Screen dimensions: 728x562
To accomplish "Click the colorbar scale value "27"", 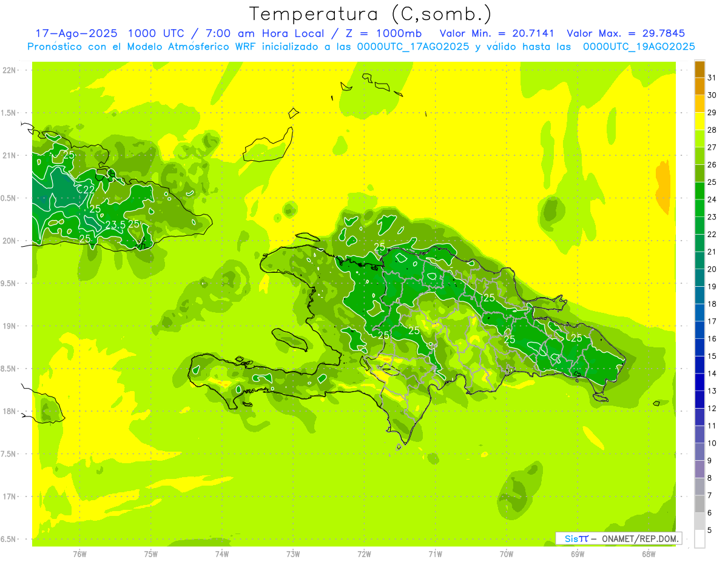I will click(x=712, y=147).
